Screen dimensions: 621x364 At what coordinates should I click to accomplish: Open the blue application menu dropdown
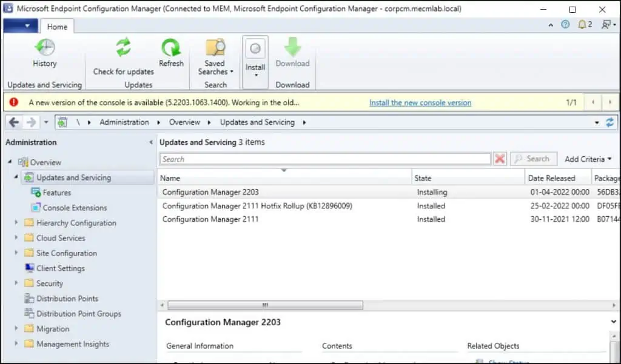(x=21, y=26)
